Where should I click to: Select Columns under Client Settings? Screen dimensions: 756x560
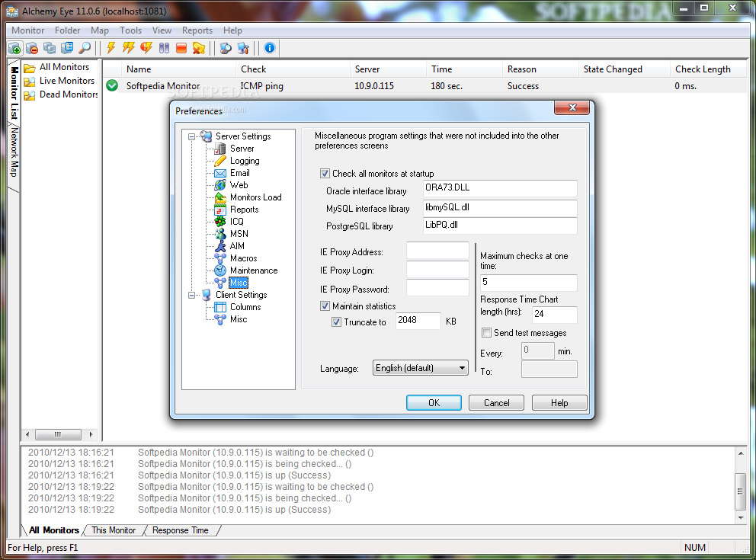[x=245, y=307]
